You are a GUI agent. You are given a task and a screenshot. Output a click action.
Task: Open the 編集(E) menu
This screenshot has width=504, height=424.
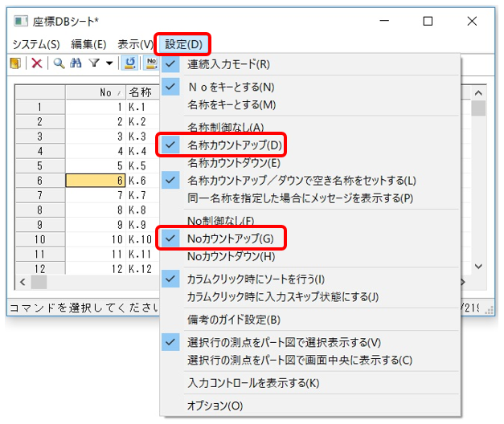coord(88,44)
